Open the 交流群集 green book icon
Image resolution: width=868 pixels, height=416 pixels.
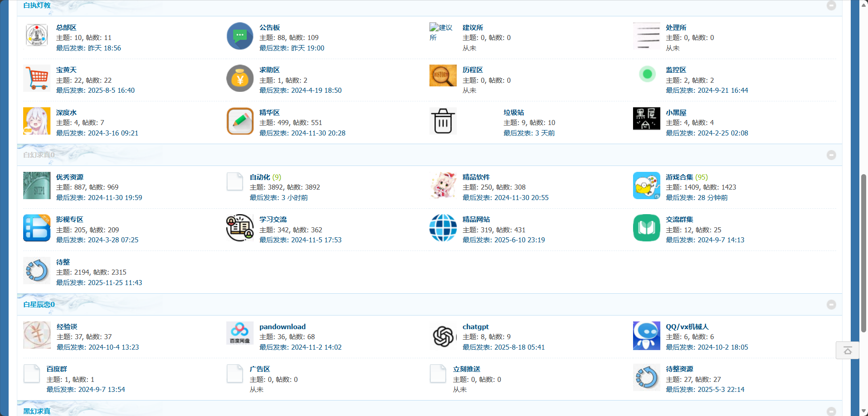pos(646,228)
